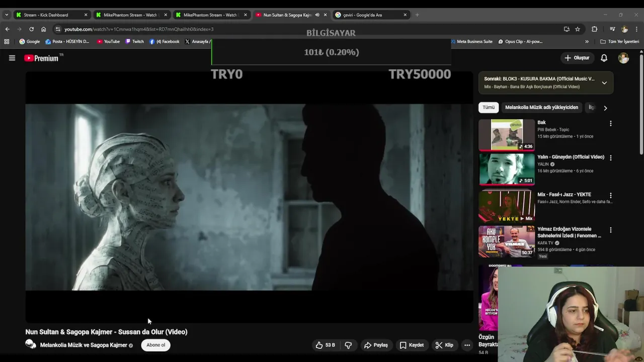Mute the playing tab with its speaker icon
The image size is (644, 362).
coord(317,15)
